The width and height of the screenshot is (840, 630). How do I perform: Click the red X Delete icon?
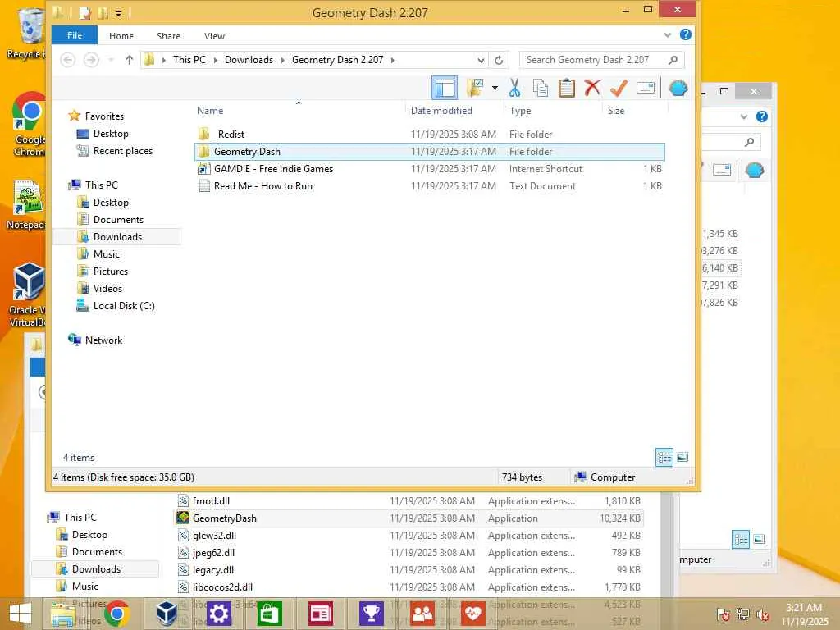pos(592,88)
